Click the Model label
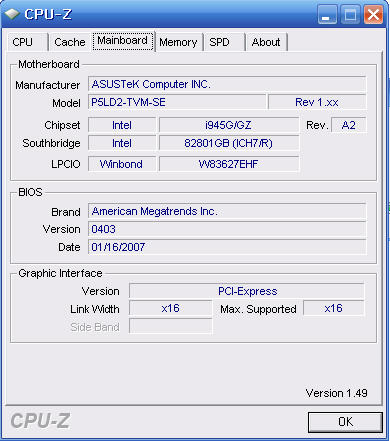Screen dimensions: 390x441 pyautogui.click(x=66, y=103)
